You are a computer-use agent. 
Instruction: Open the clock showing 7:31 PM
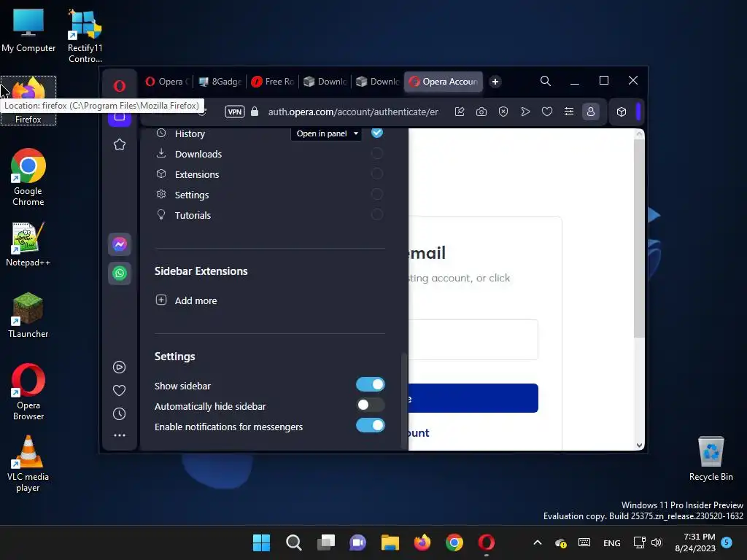[695, 542]
